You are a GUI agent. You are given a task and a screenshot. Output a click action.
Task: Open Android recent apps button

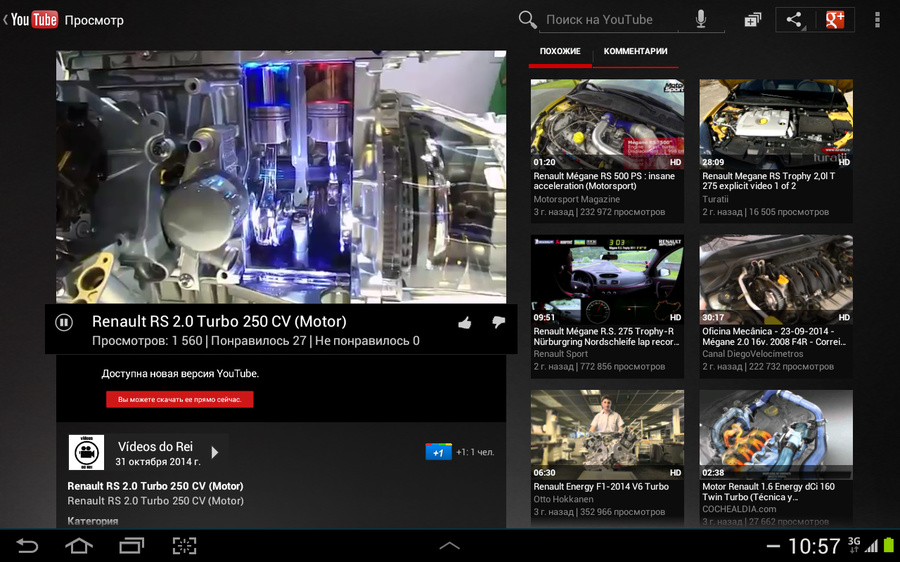point(131,545)
